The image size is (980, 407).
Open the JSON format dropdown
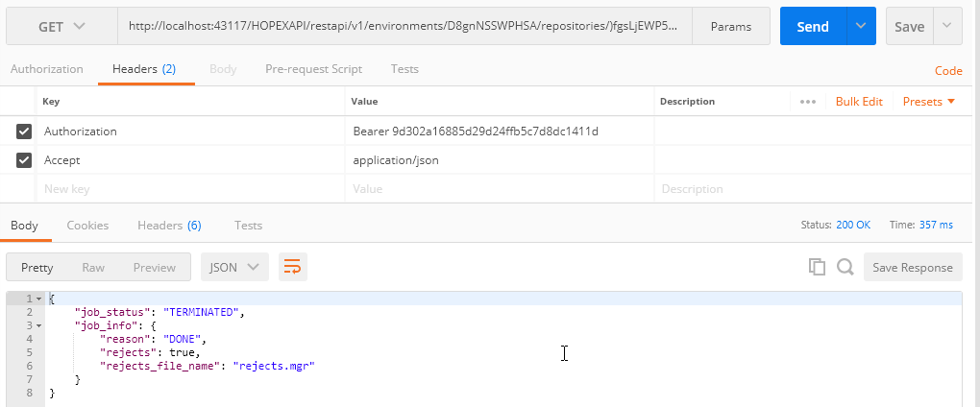click(x=233, y=268)
